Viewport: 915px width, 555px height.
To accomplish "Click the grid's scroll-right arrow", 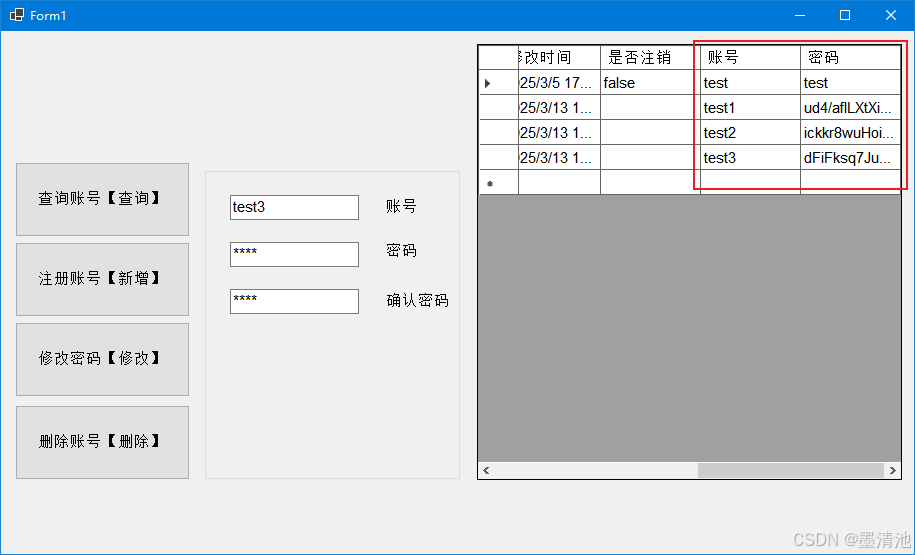I will coord(892,470).
